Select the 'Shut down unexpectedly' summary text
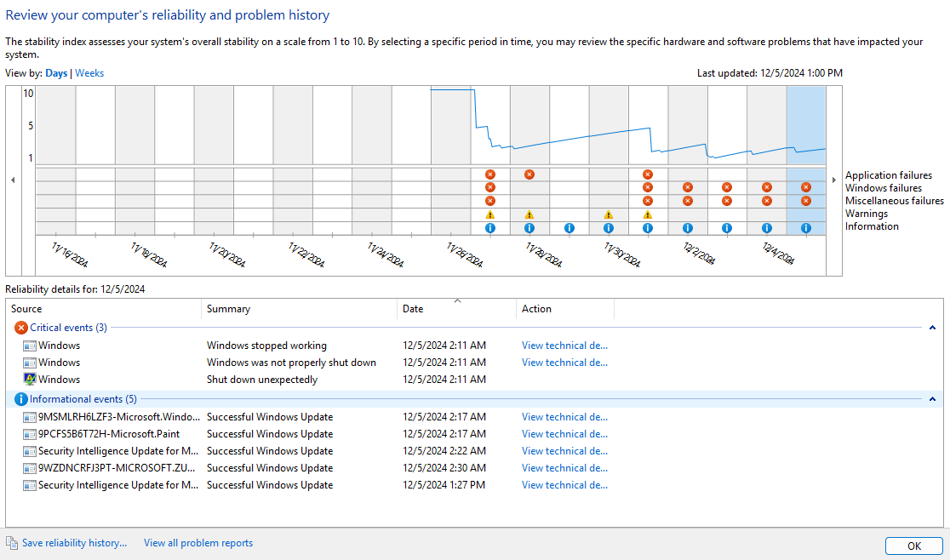The height and width of the screenshot is (560, 950). [261, 379]
